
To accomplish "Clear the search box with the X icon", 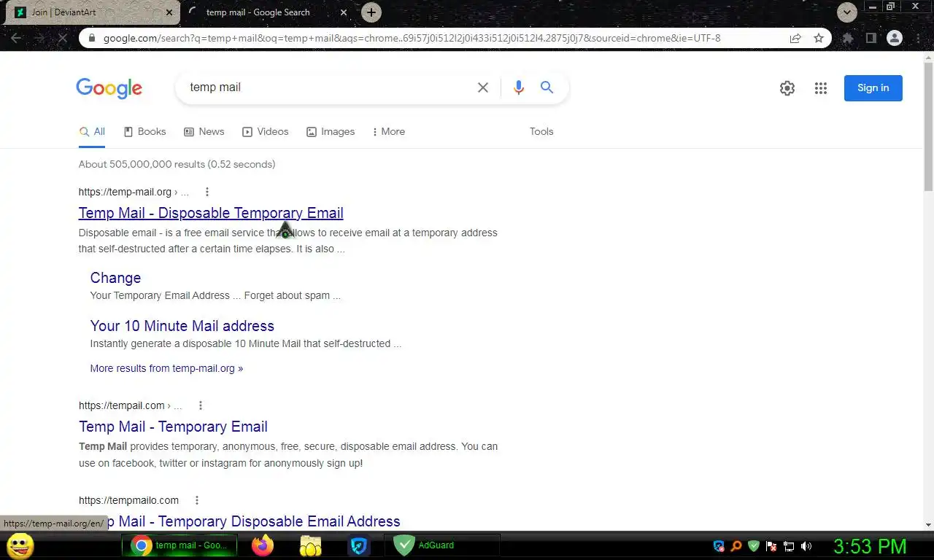I will tap(483, 87).
